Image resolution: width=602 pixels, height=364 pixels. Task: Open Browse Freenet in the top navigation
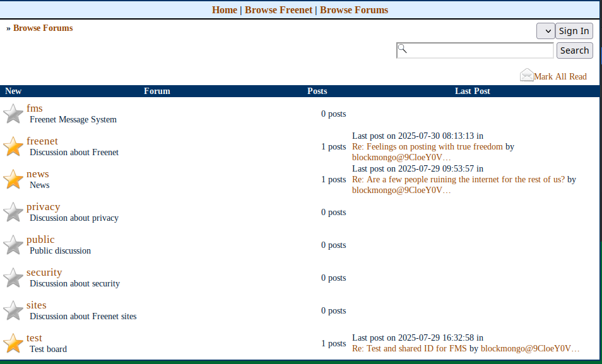pos(279,10)
